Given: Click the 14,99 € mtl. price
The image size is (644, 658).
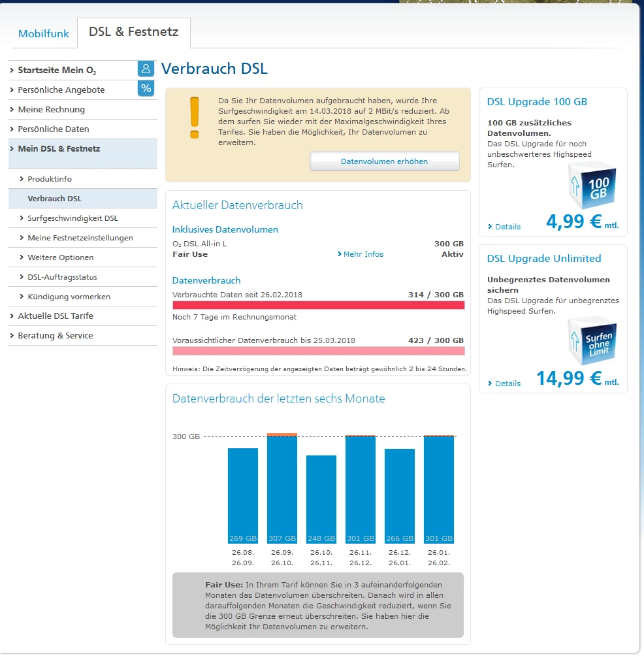Looking at the screenshot, I should (x=578, y=378).
